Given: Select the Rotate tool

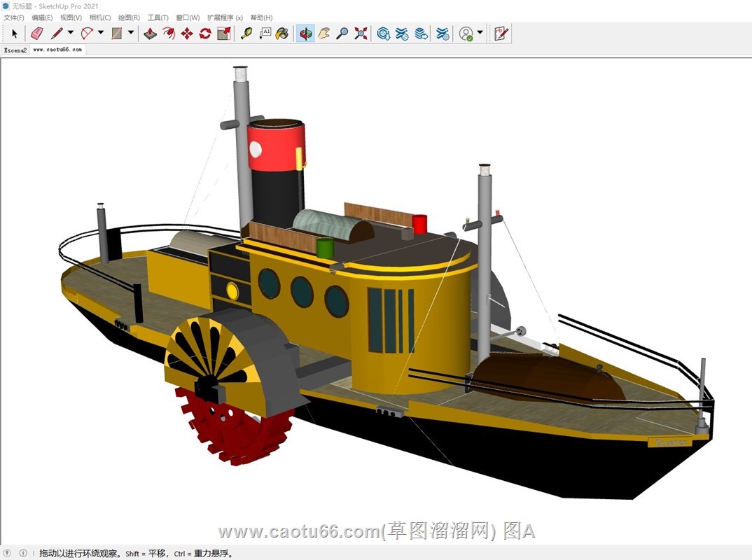Looking at the screenshot, I should pyautogui.click(x=205, y=33).
